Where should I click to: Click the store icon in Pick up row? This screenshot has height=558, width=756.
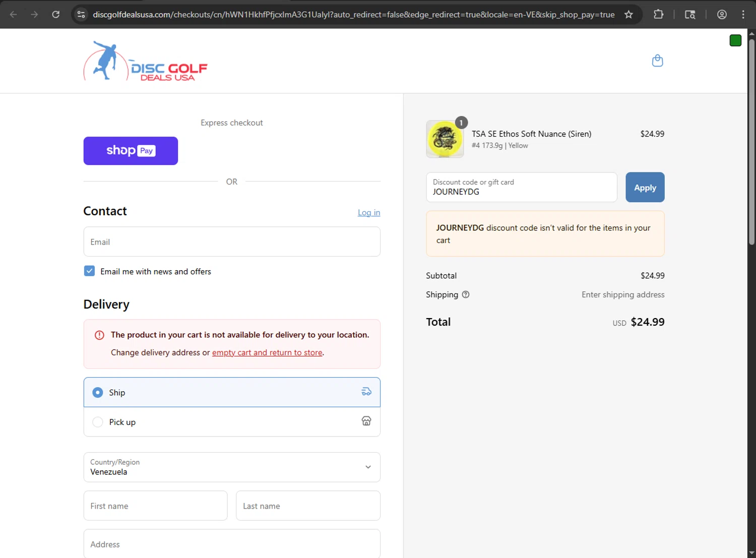[366, 421]
